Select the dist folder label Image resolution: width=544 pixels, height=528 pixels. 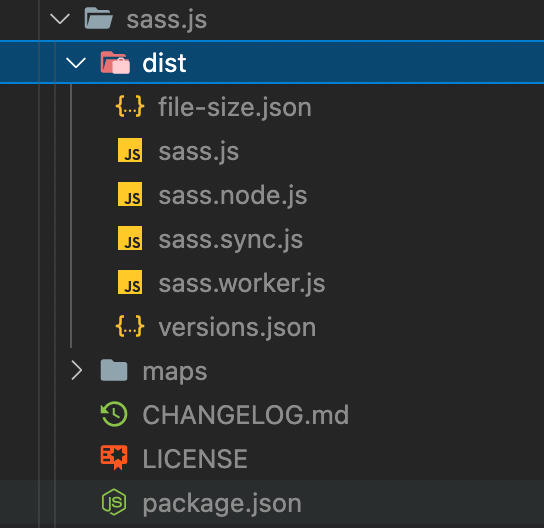pyautogui.click(x=164, y=63)
